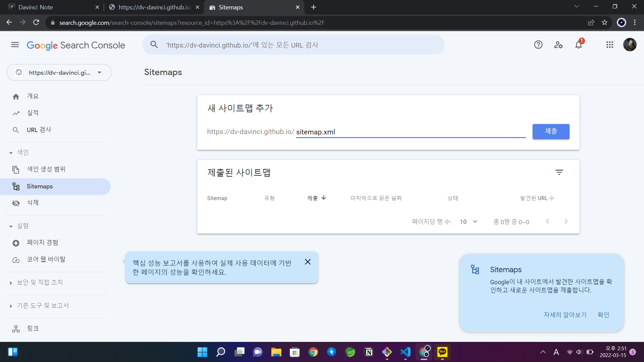Open the Help question mark icon
Screen dimensions: 644x362
[538, 45]
